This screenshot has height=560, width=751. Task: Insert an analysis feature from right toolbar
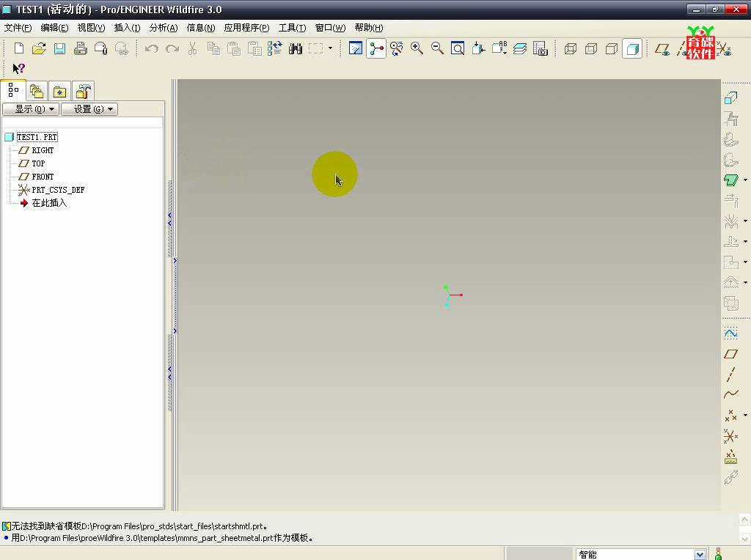(x=731, y=457)
